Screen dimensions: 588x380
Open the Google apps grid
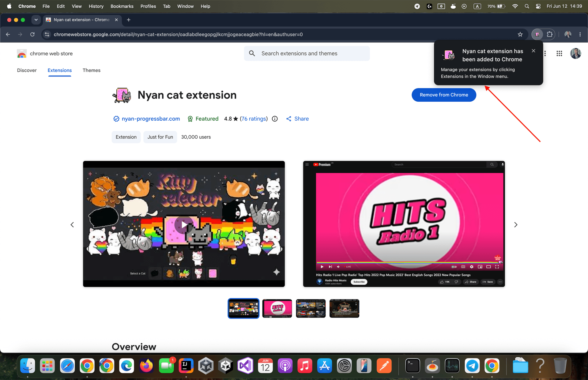559,54
